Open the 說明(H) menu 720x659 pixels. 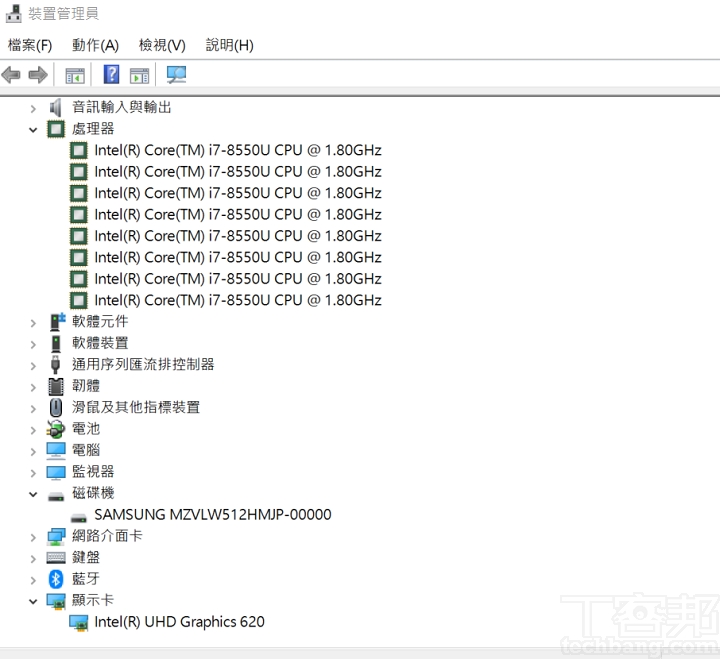(229, 45)
